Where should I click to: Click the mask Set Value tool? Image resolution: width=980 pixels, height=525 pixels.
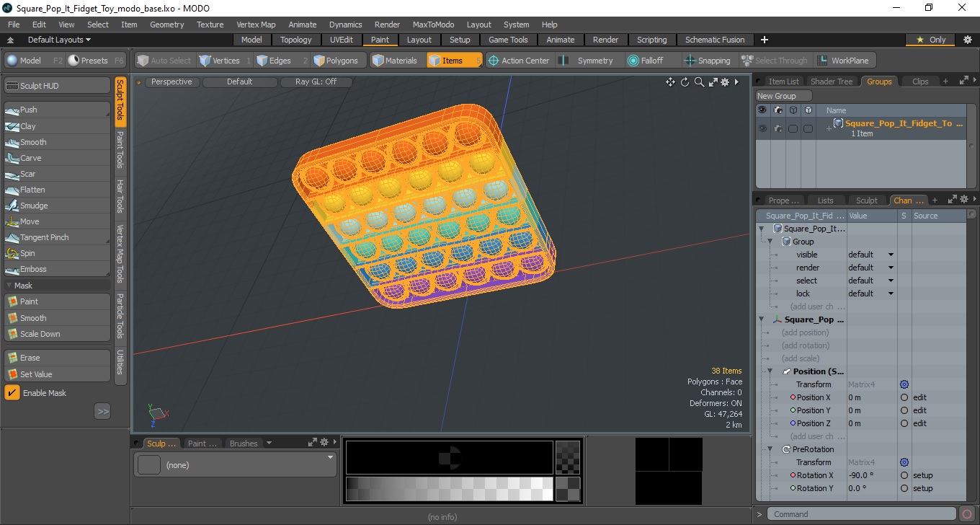coord(58,374)
